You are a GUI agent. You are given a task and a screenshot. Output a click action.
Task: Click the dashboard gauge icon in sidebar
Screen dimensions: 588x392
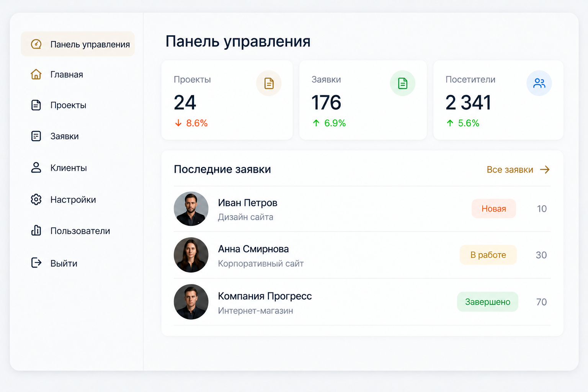[x=36, y=44]
